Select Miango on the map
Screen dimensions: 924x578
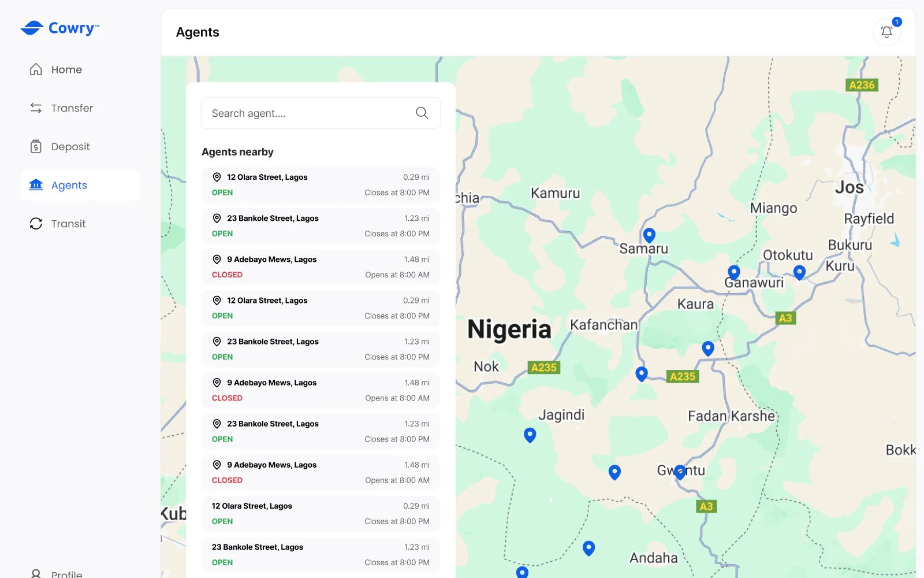pos(773,208)
